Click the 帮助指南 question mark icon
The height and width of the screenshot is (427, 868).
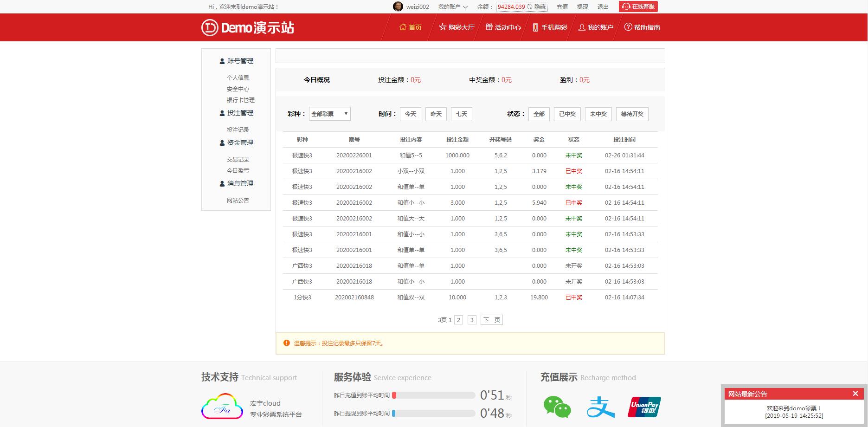click(x=628, y=27)
